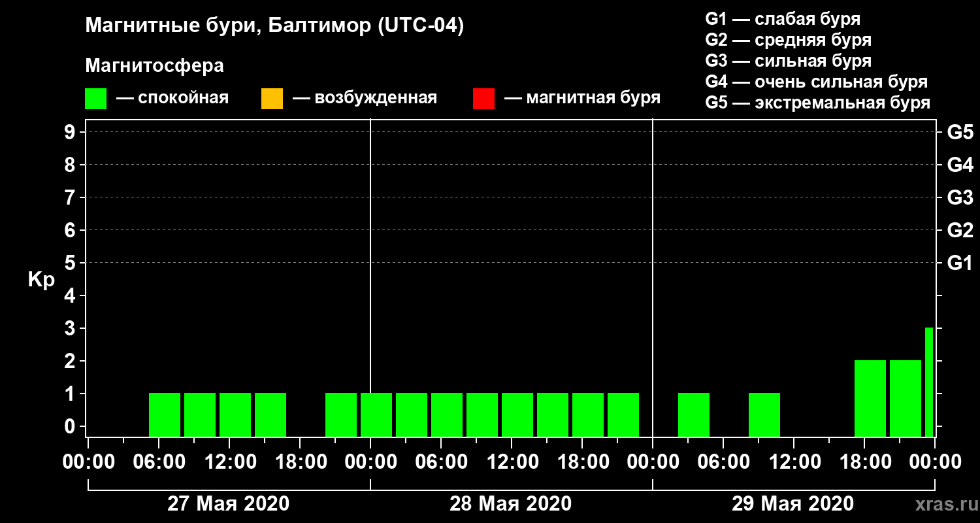The width and height of the screenshot is (980, 523).
Task: Click the first Kp 2 bar on 29 May
Action: click(870, 398)
